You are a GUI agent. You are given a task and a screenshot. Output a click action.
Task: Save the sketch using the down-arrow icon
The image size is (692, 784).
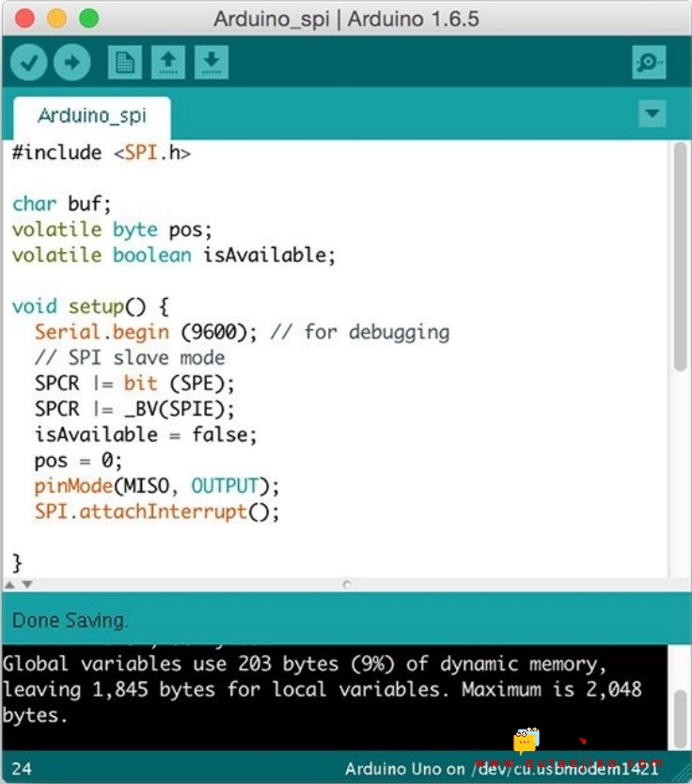(212, 63)
